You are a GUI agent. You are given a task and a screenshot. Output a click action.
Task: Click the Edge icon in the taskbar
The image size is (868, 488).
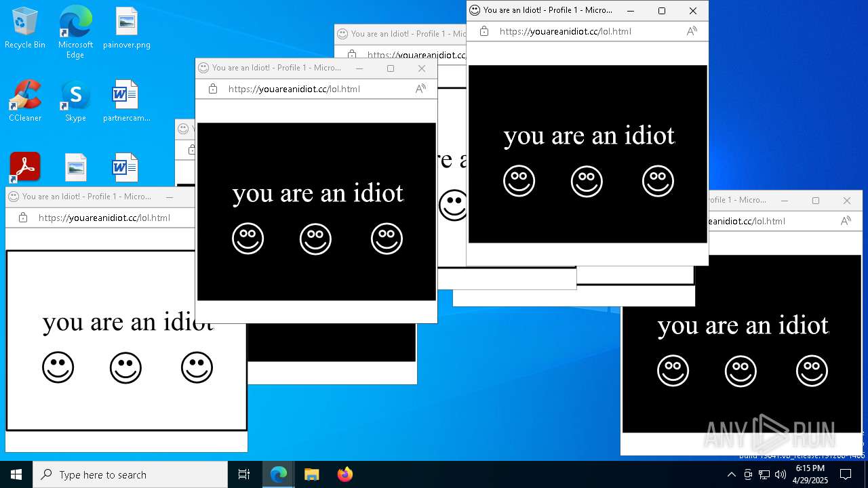pos(279,474)
